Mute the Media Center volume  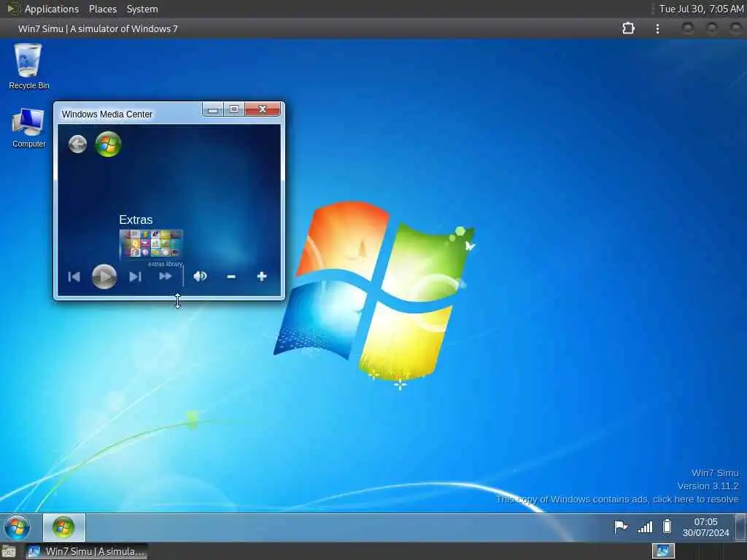200,276
